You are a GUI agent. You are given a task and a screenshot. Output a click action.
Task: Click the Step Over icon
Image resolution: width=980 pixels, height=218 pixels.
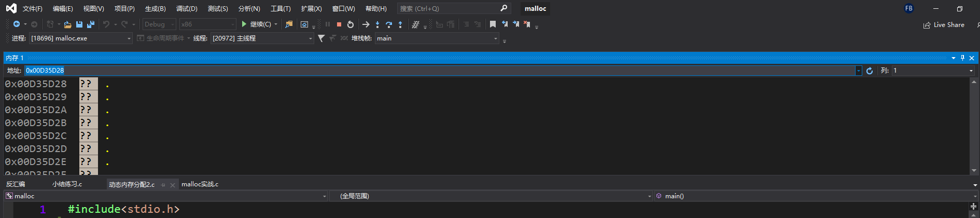click(389, 24)
